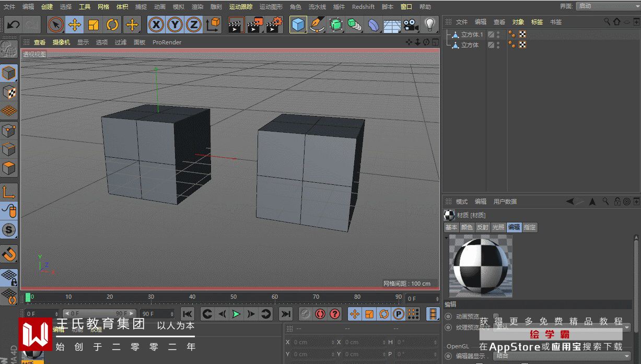Select the Move tool in top toolbar
Image resolution: width=641 pixels, height=364 pixels.
click(x=75, y=25)
